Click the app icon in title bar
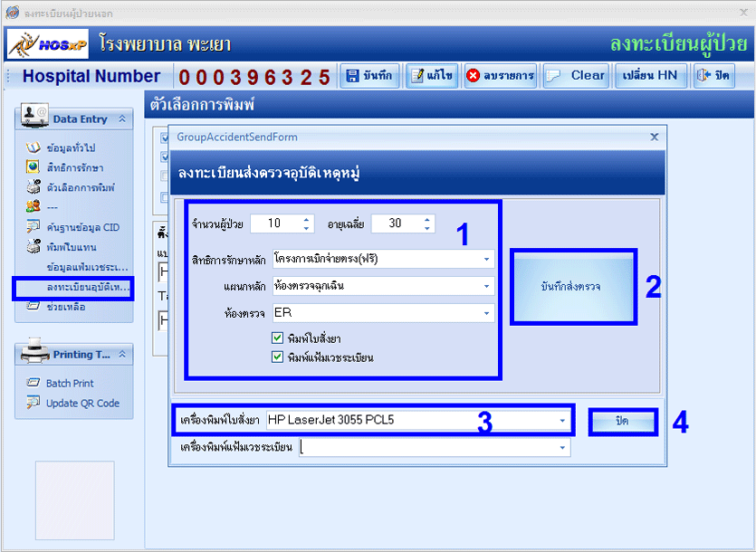The width and height of the screenshot is (756, 552). 12,13
